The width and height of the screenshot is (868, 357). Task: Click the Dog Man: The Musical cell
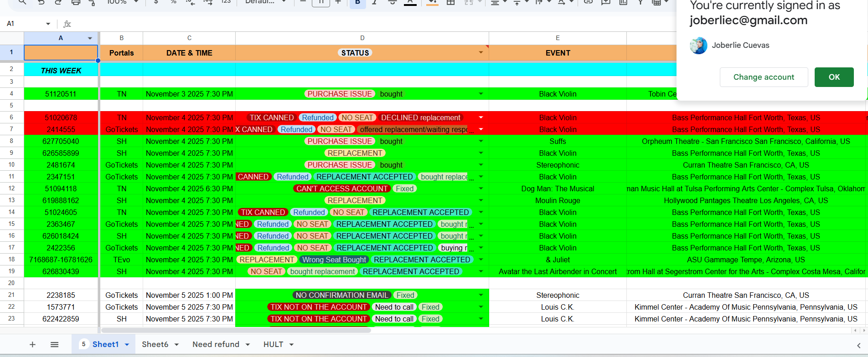click(558, 189)
